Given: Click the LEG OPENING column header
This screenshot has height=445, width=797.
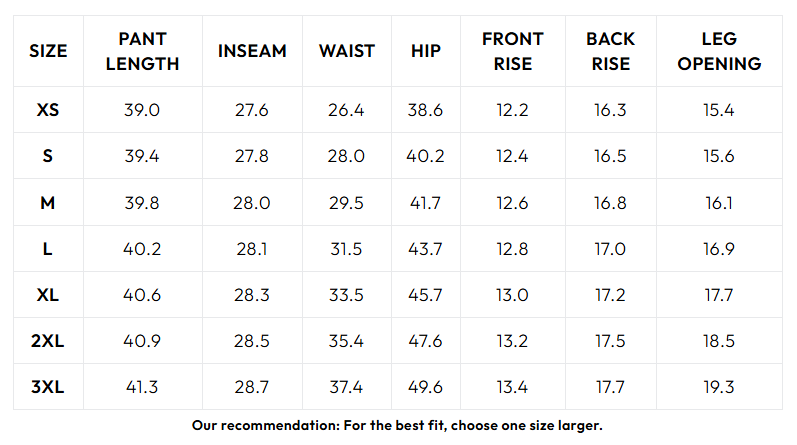Looking at the screenshot, I should 718,51.
